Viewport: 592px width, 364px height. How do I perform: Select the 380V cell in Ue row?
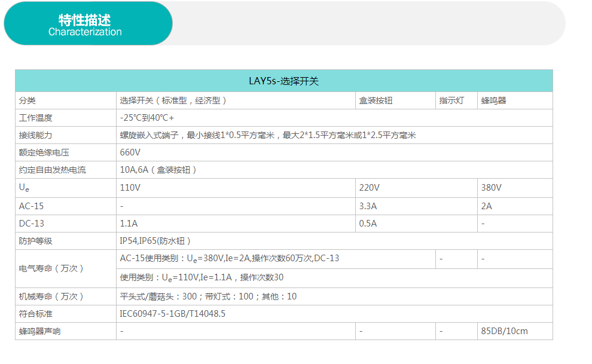(x=492, y=188)
